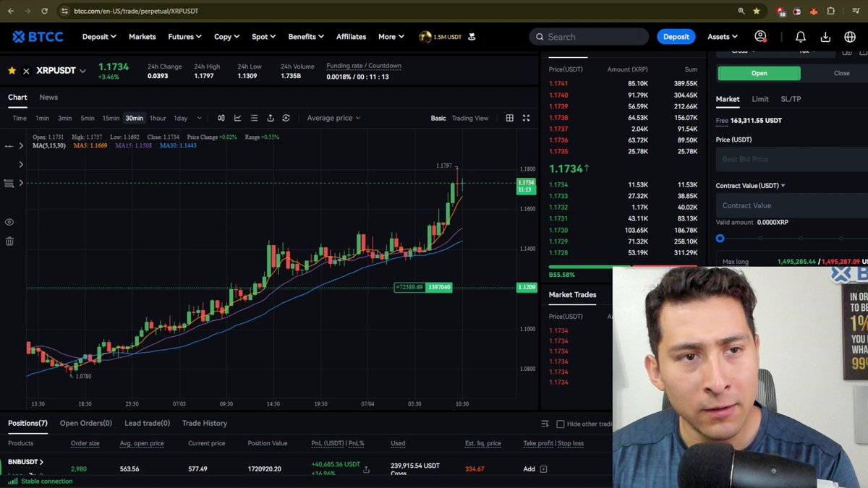Expand the Deposit menu dropdown
868x488 pixels.
(x=99, y=37)
